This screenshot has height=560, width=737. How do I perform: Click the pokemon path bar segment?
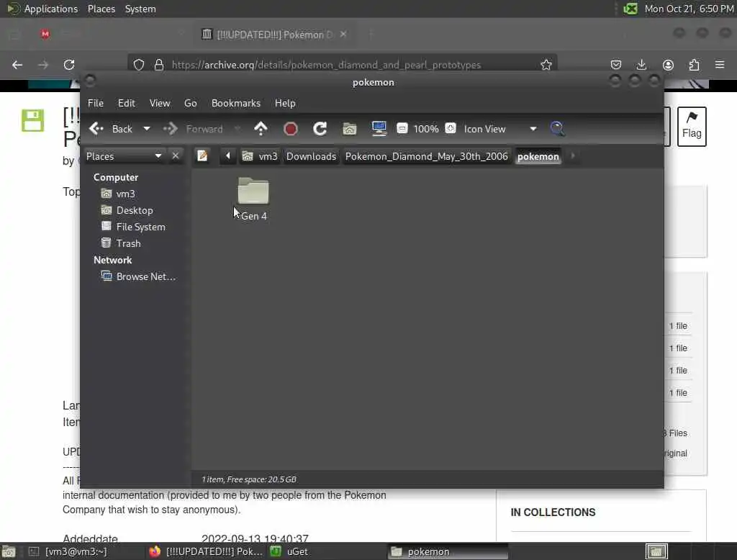point(538,157)
